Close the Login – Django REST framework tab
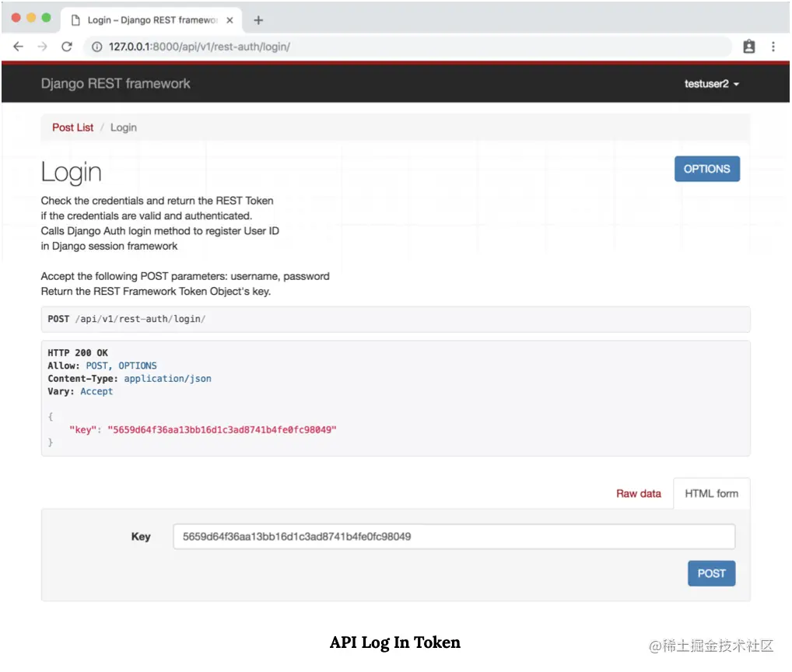 230,20
